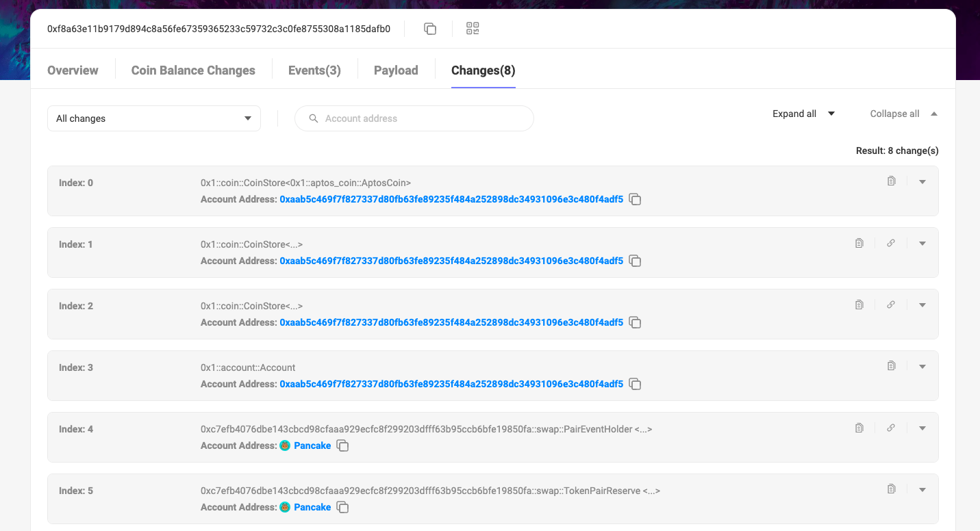The height and width of the screenshot is (531, 980).
Task: Expand the Index 0 change row
Action: pyautogui.click(x=922, y=182)
